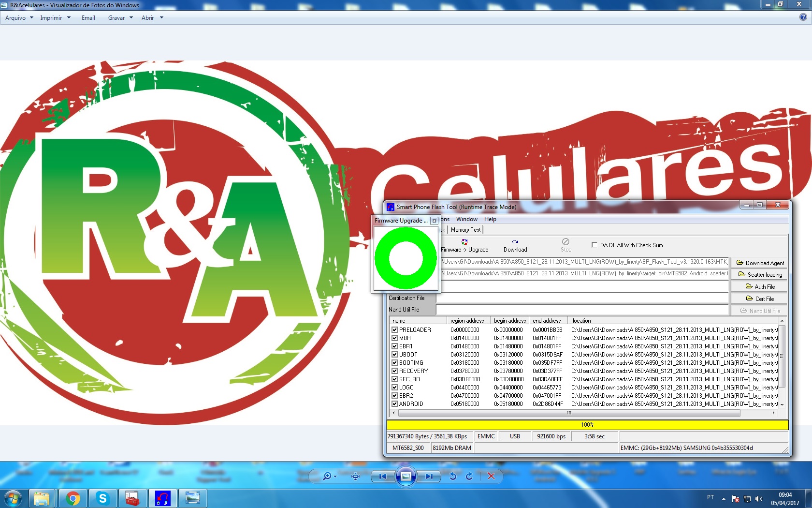Viewport: 812px width, 508px height.
Task: Click the 'MT6582_S00' status field
Action: 408,448
